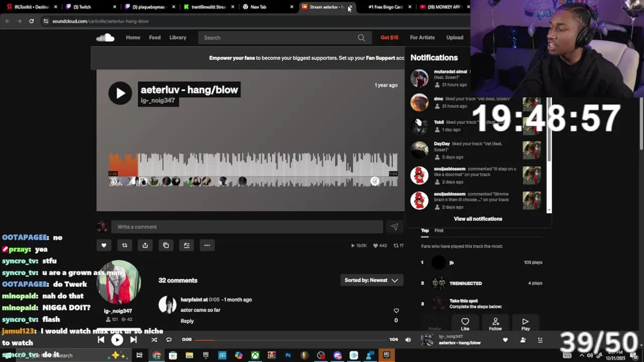The width and height of the screenshot is (644, 362).
Task: Click the For Artists link
Action: [x=422, y=38]
